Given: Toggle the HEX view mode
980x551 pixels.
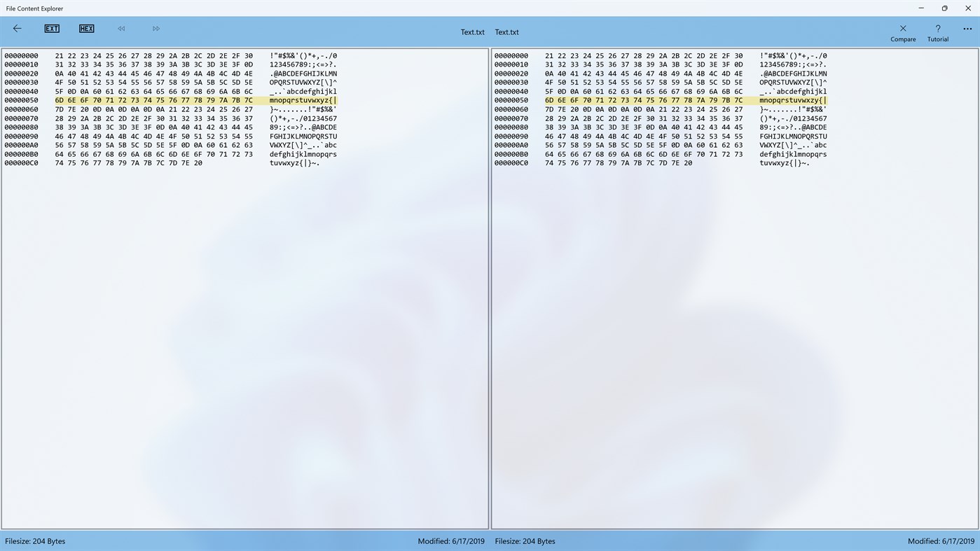Looking at the screenshot, I should point(86,28).
